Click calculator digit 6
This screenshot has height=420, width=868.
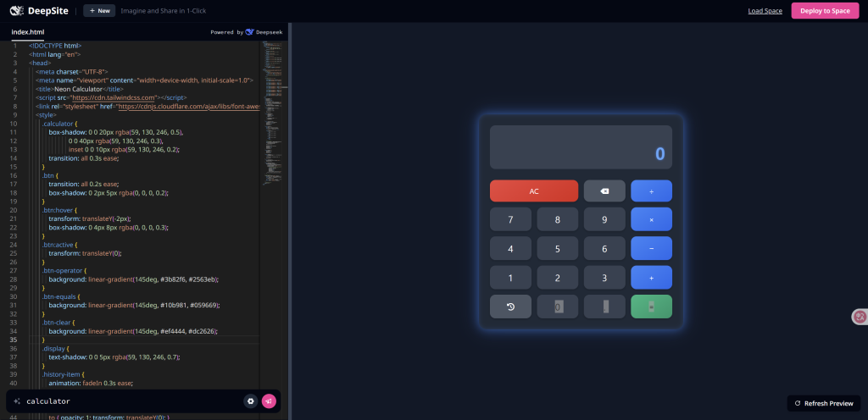[x=604, y=249]
